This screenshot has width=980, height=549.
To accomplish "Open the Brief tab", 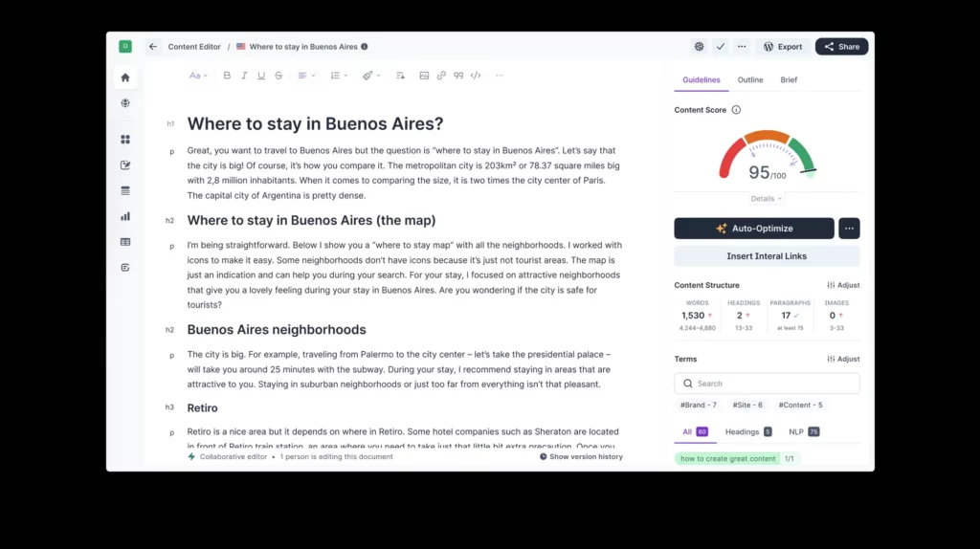I will point(789,80).
